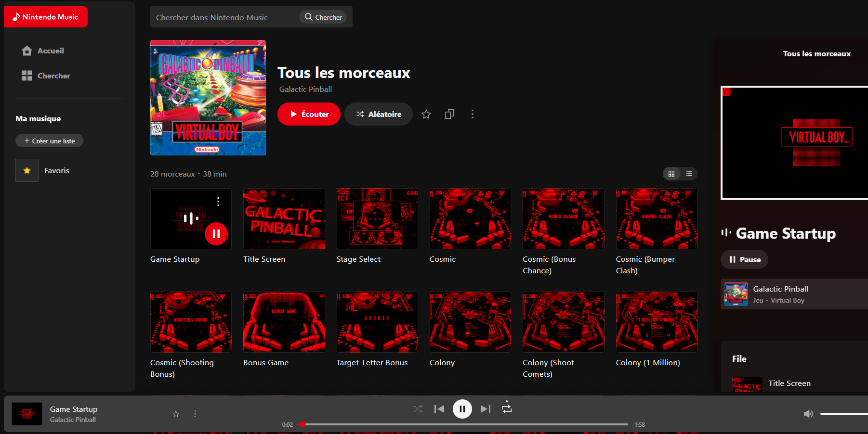The image size is (868, 434).
Task: Open Game Startup tile options menu
Action: click(x=218, y=202)
